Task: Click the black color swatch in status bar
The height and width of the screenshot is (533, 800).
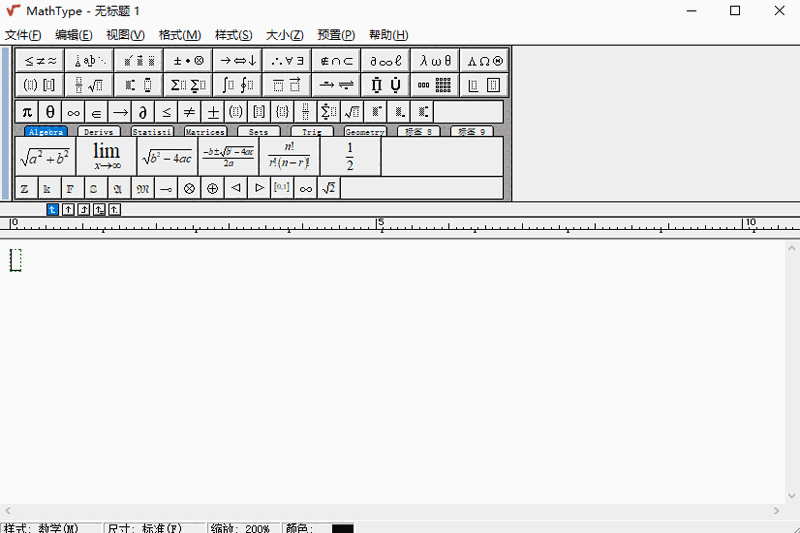Action: (x=343, y=528)
